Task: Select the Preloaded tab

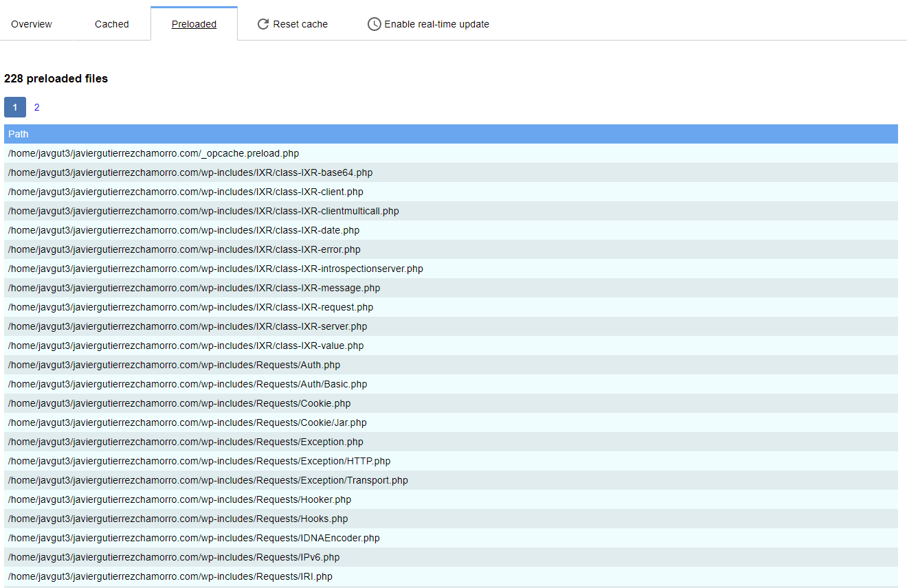Action: coord(194,23)
